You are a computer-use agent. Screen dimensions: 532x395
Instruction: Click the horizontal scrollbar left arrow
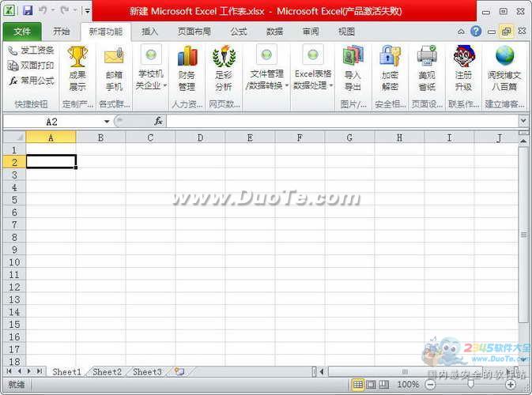[321, 372]
